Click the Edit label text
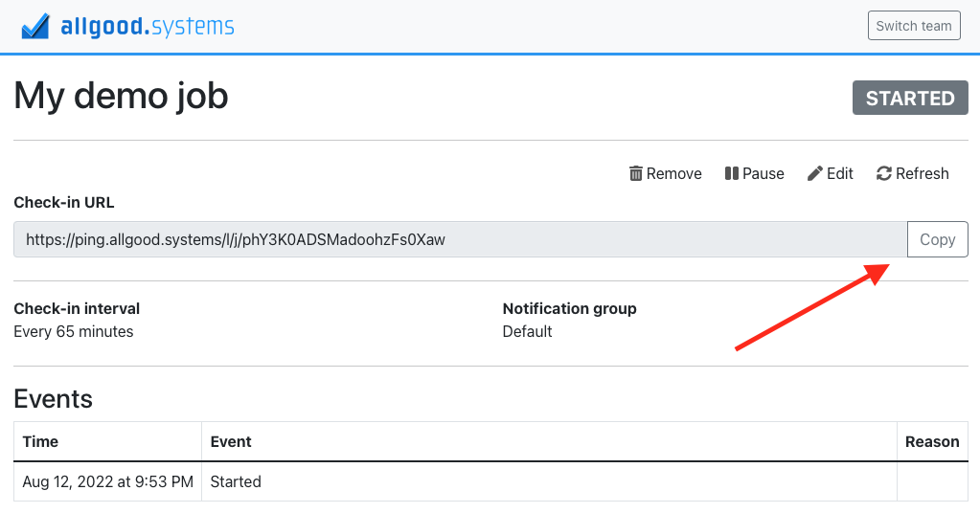The image size is (980, 513). (840, 173)
